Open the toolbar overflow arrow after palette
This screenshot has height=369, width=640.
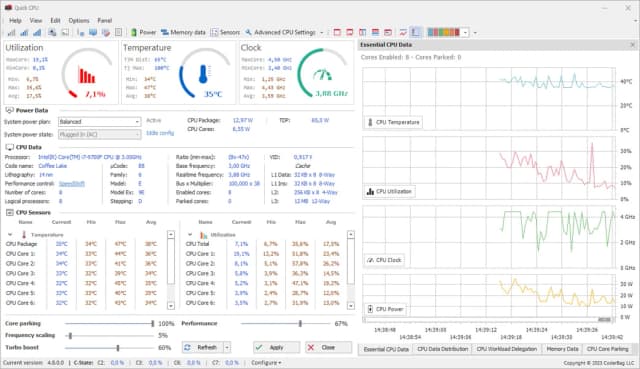(x=475, y=33)
